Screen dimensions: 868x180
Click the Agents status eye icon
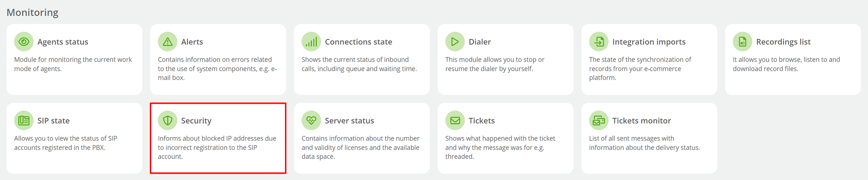[24, 42]
